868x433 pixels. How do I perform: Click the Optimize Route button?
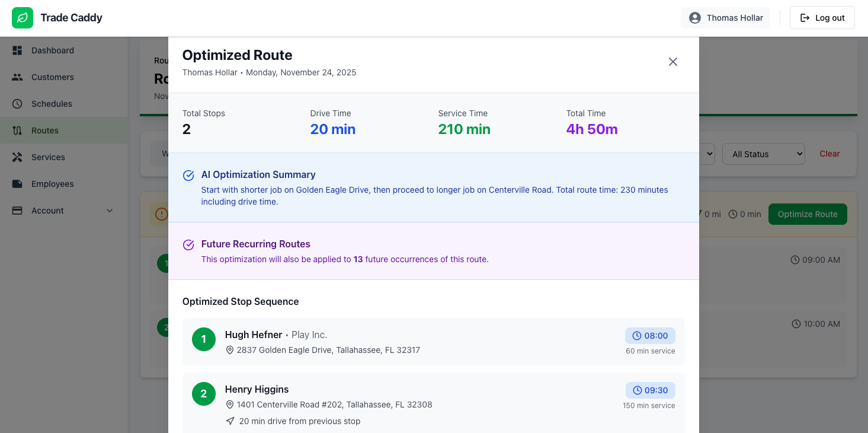[x=807, y=214]
